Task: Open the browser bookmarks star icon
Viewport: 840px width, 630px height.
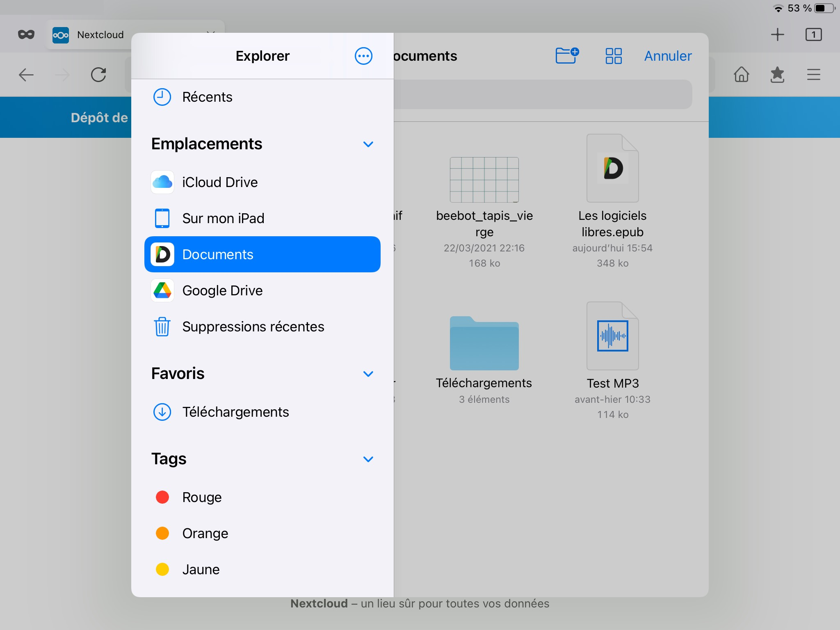Action: (x=777, y=75)
